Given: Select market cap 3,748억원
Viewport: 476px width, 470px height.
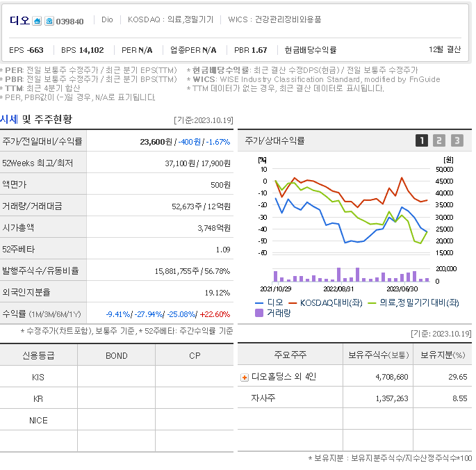Looking at the screenshot, I should pos(214,228).
